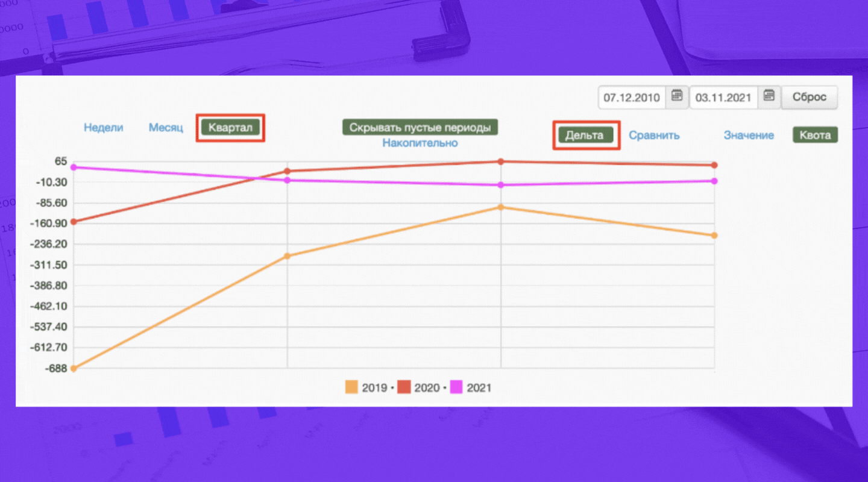Switch grouping to Месяц

click(x=166, y=128)
